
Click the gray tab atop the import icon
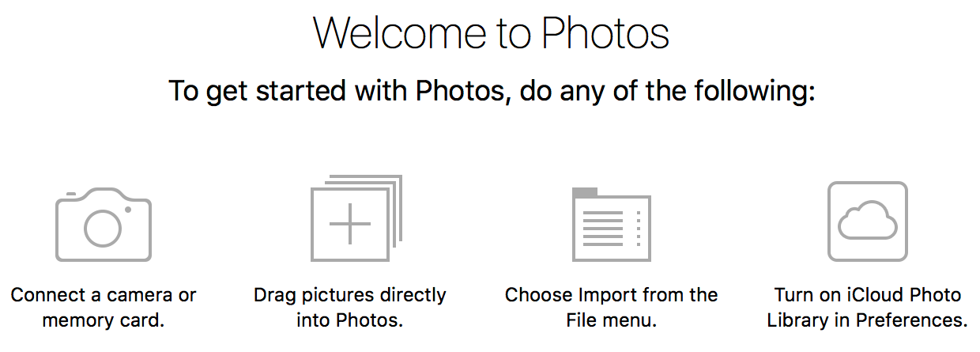pyautogui.click(x=585, y=192)
